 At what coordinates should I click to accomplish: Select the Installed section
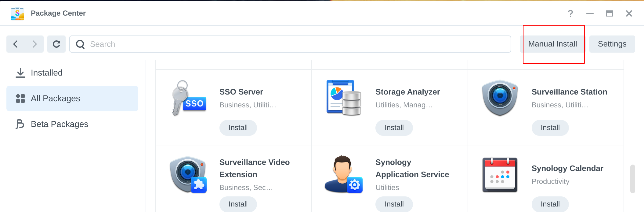(x=72, y=73)
